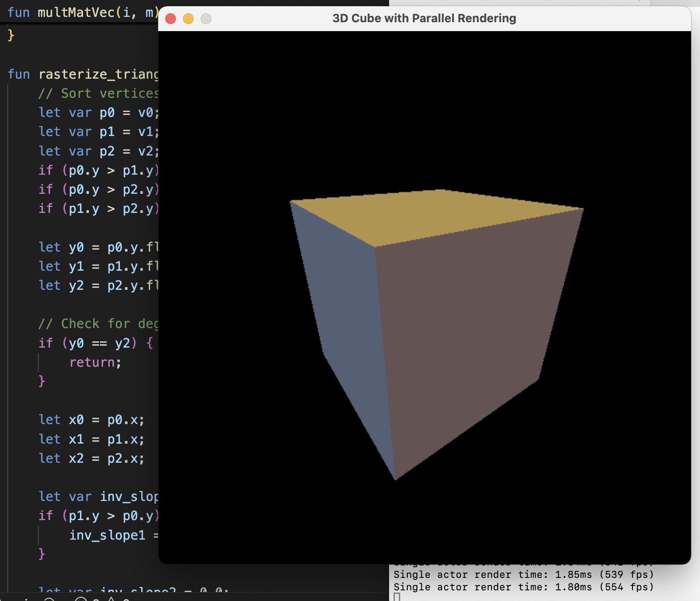This screenshot has width=700, height=601.
Task: Close the 3D Cube rendering window
Action: 171,19
